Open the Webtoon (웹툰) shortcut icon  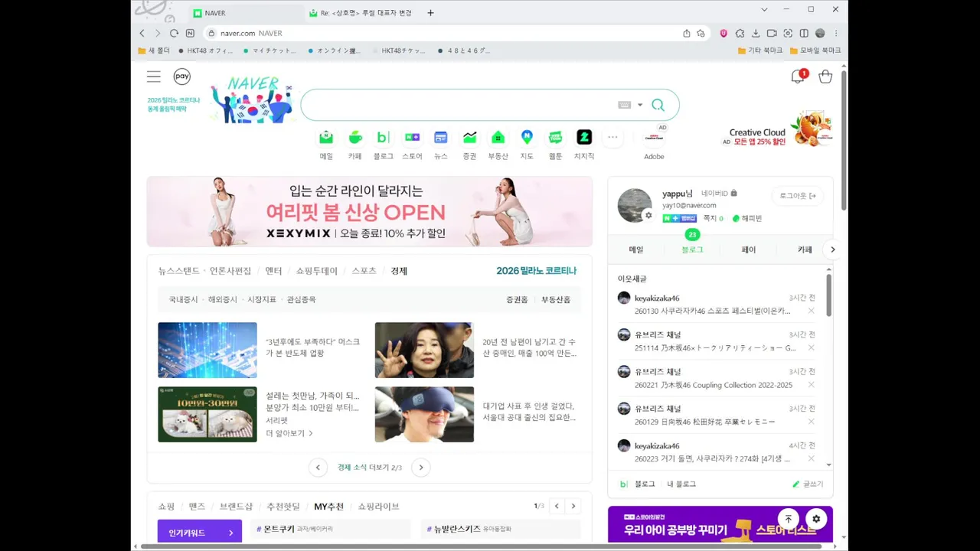pos(555,137)
